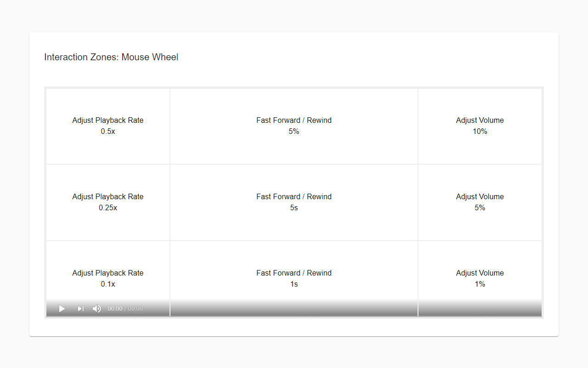Click the Next track skip icon
The image size is (588, 368).
coord(81,309)
